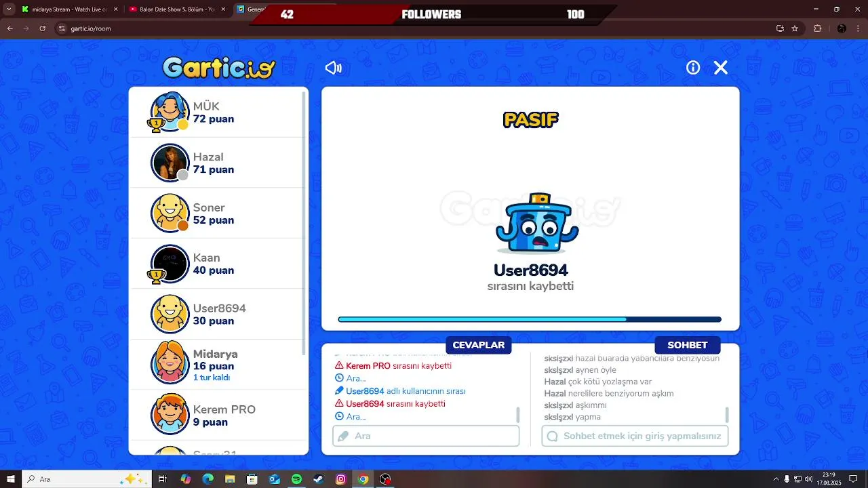Click 'sklşzxl yapma' chat message
Image resolution: width=868 pixels, height=488 pixels.
[572, 418]
